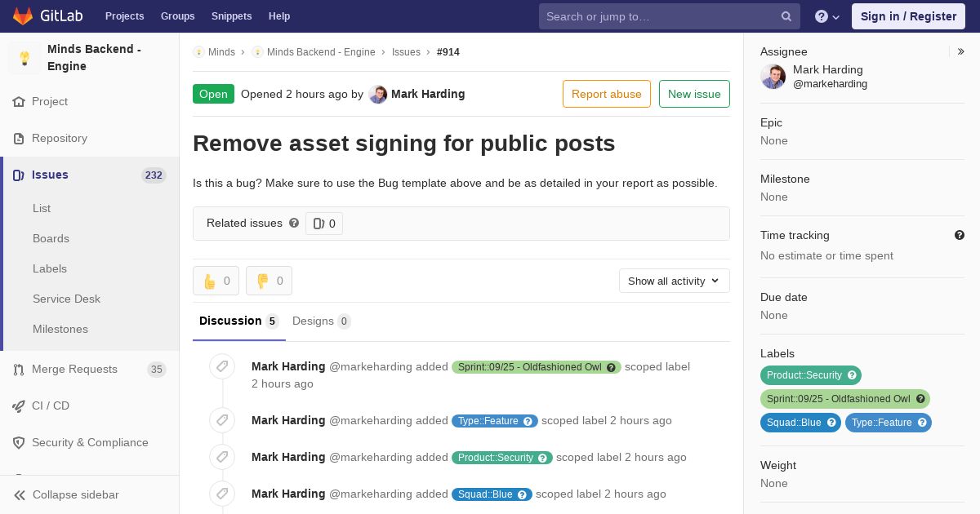Open the Security & Compliance sidebar section
Image resolution: width=980 pixels, height=514 pixels.
coord(89,442)
